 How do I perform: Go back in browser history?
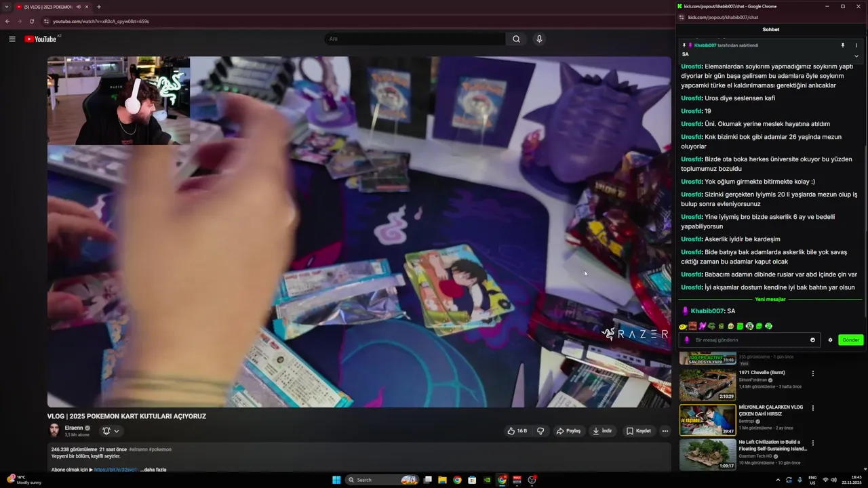point(7,21)
